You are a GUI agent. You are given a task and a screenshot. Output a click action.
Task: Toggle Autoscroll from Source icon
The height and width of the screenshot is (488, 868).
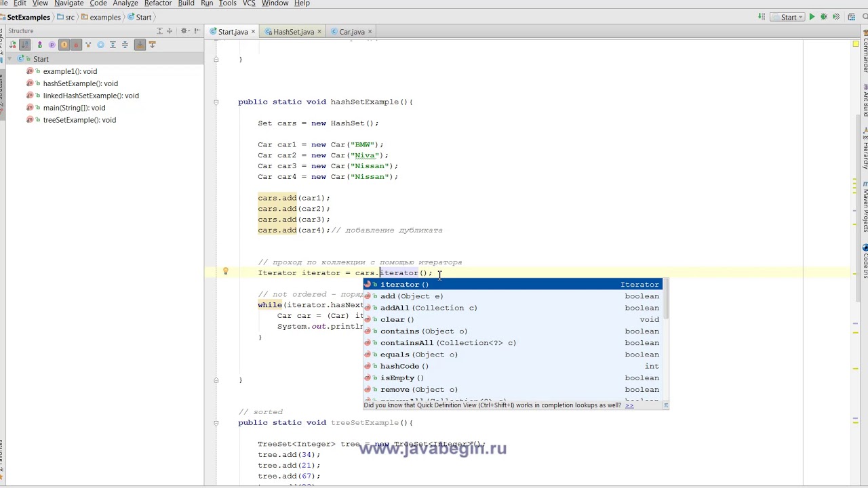(152, 45)
